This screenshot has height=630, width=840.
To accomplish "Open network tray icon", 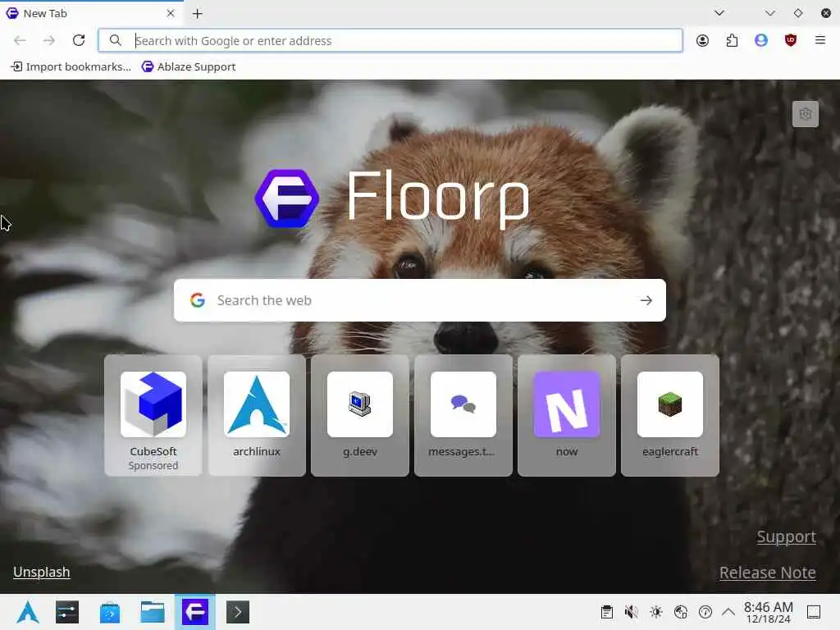I will click(680, 612).
